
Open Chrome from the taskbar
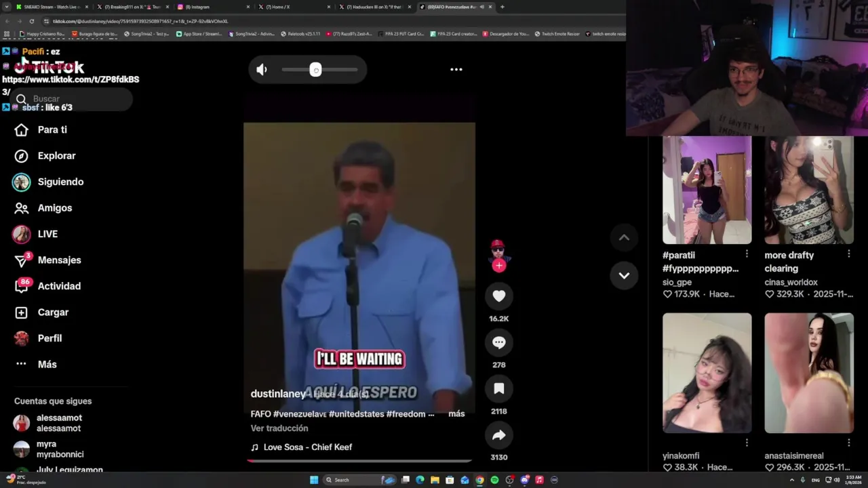pos(479,480)
